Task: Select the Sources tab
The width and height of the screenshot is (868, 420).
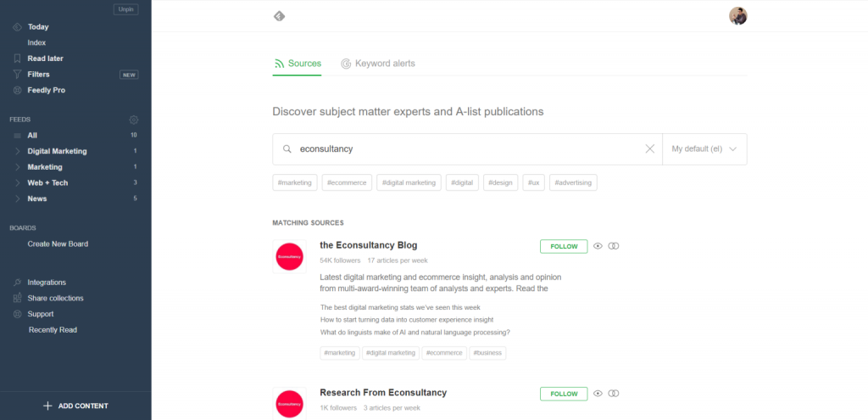Action: 298,64
